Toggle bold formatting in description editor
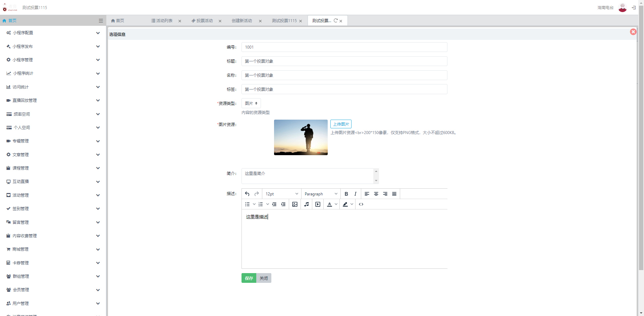 click(x=346, y=194)
